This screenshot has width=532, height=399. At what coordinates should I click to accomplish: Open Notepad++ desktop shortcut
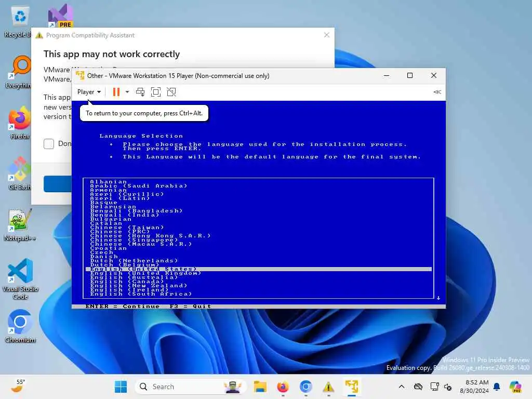tap(20, 224)
